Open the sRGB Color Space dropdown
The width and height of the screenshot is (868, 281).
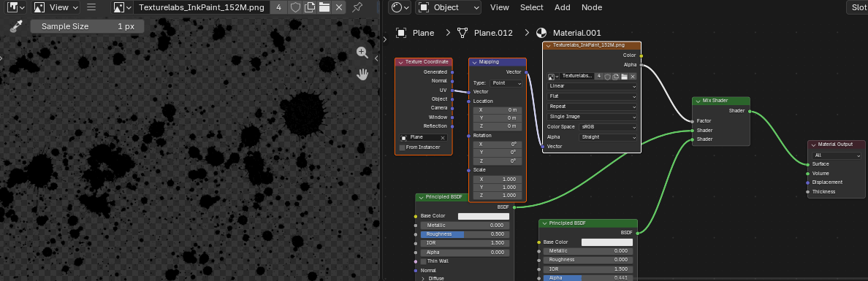[x=608, y=127]
